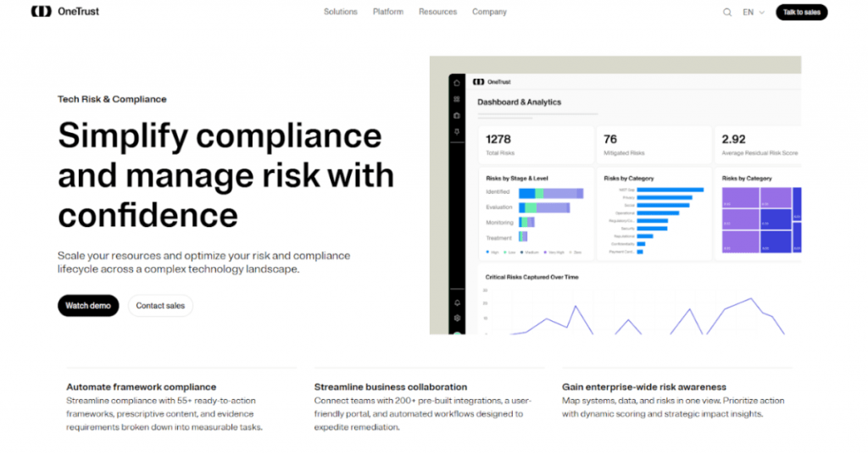Select the 2.92 Average Residual Risk Score card
The width and height of the screenshot is (868, 454).
tap(759, 144)
